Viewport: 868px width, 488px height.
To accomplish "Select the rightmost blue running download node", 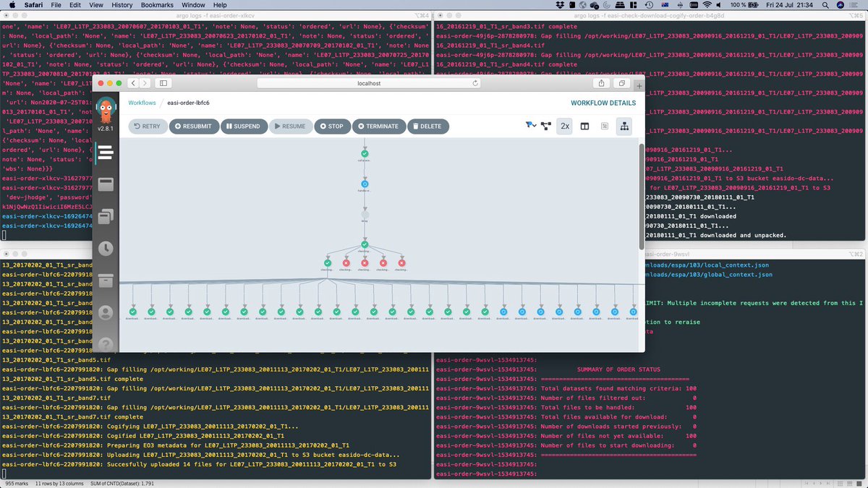I will (x=633, y=312).
